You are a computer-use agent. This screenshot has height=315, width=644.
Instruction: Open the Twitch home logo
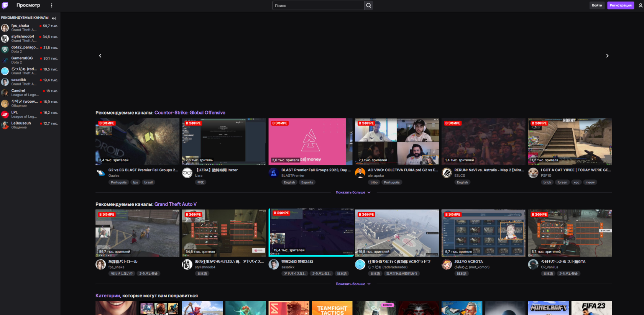click(x=5, y=5)
